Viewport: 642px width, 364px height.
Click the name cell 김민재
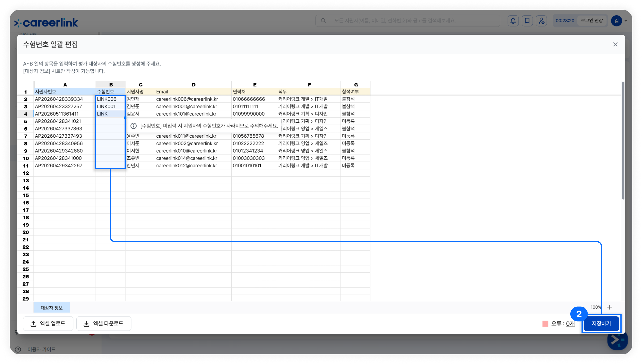[x=140, y=99]
